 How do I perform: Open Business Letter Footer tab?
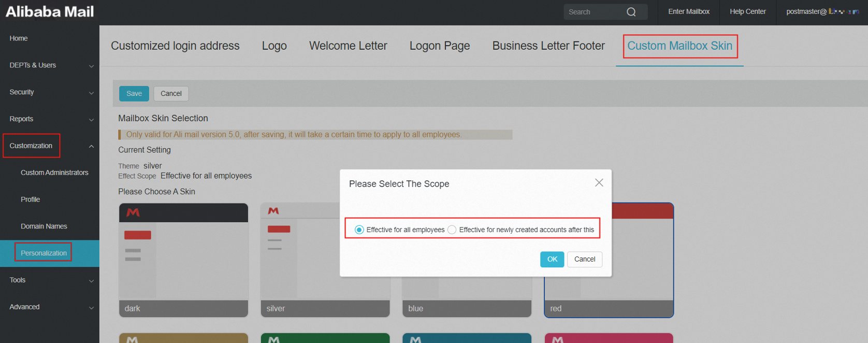(548, 46)
